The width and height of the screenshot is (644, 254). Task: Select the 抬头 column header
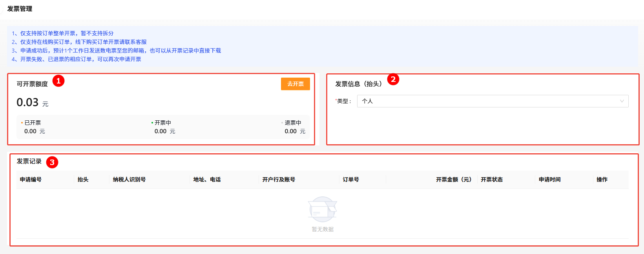tap(83, 180)
